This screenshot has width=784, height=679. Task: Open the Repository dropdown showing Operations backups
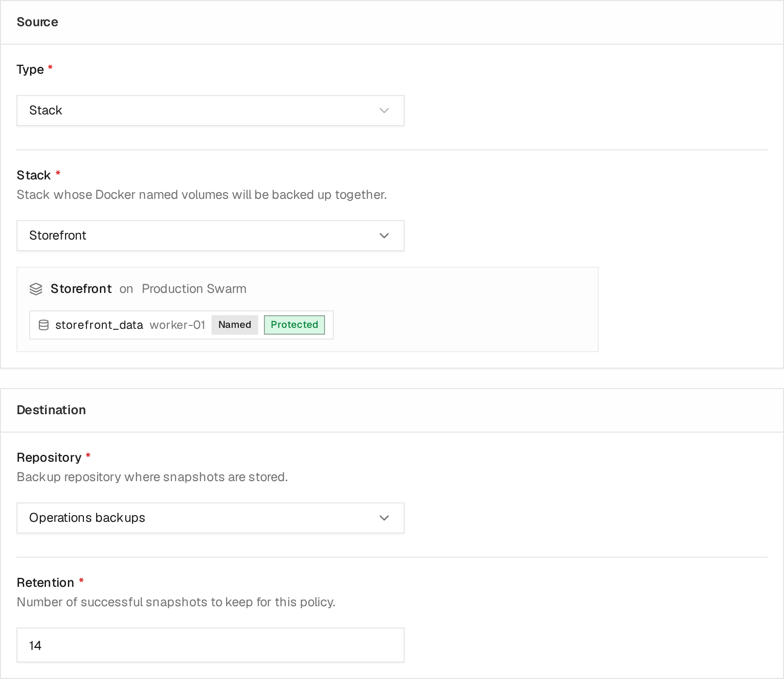pyautogui.click(x=211, y=518)
